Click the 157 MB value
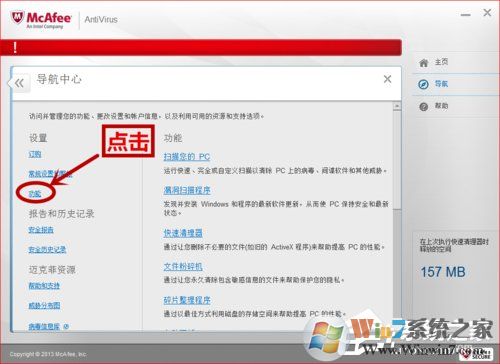Viewport: 500px width, 364px height. pos(443,272)
